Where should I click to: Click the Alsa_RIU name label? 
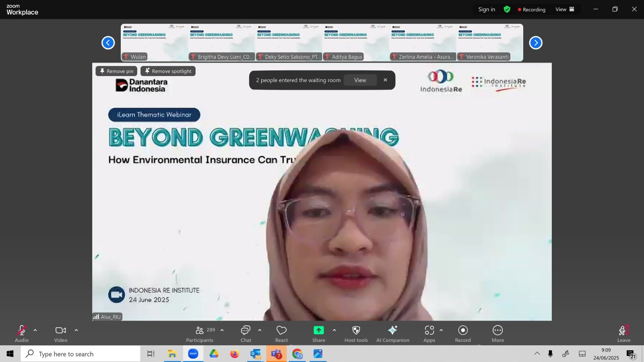coord(107,317)
